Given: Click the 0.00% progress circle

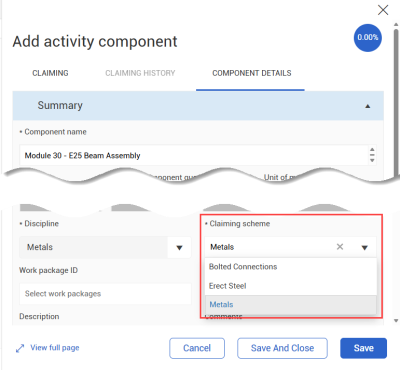Looking at the screenshot, I should click(x=368, y=38).
